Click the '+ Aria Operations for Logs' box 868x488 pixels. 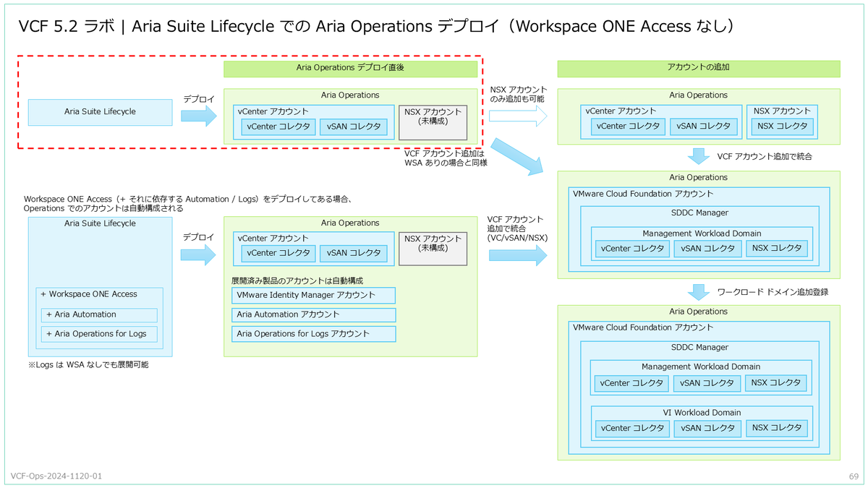(x=99, y=334)
